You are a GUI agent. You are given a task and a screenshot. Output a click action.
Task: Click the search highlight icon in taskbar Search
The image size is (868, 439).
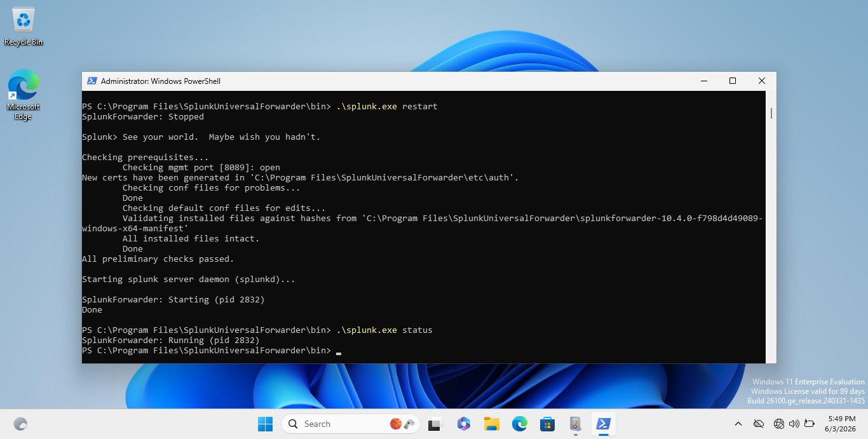[x=402, y=424]
